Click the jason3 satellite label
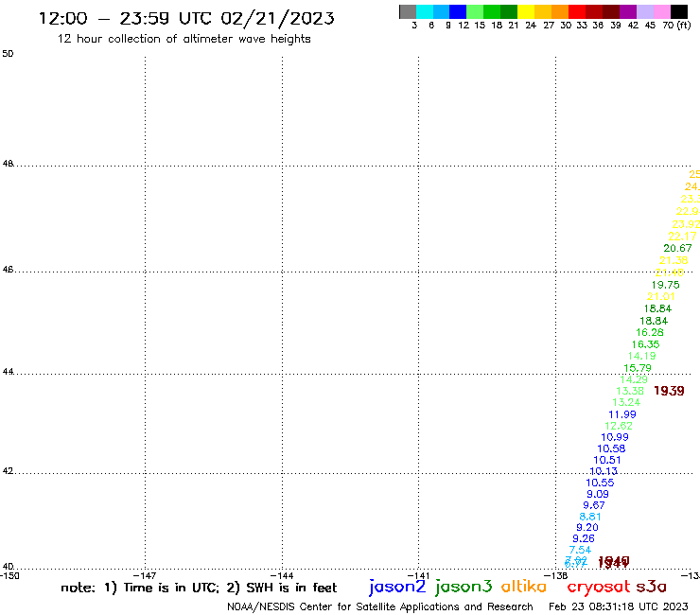Screen dimensions: 700x615 [x=464, y=588]
